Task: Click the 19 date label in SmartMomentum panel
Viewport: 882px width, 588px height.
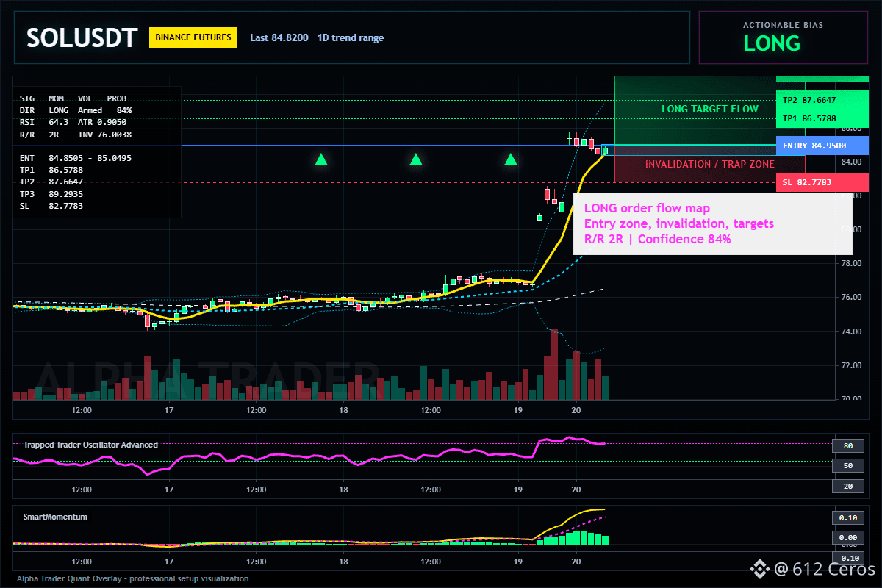Action: 518,562
